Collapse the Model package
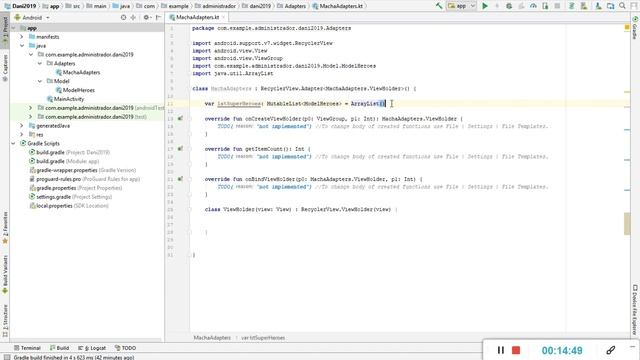Image resolution: width=640 pixels, height=360 pixels. click(40, 81)
